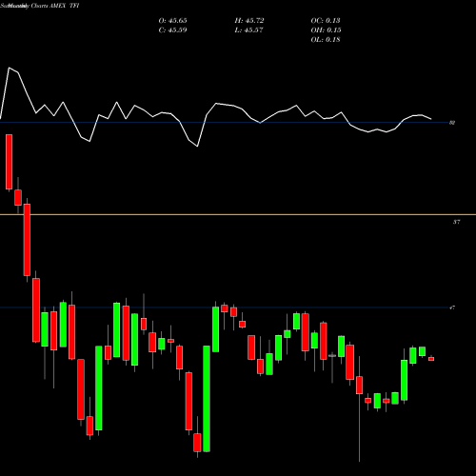This screenshot has height=476, width=476.
Task: Click the first tall red candlestick
Action: (x=9, y=162)
